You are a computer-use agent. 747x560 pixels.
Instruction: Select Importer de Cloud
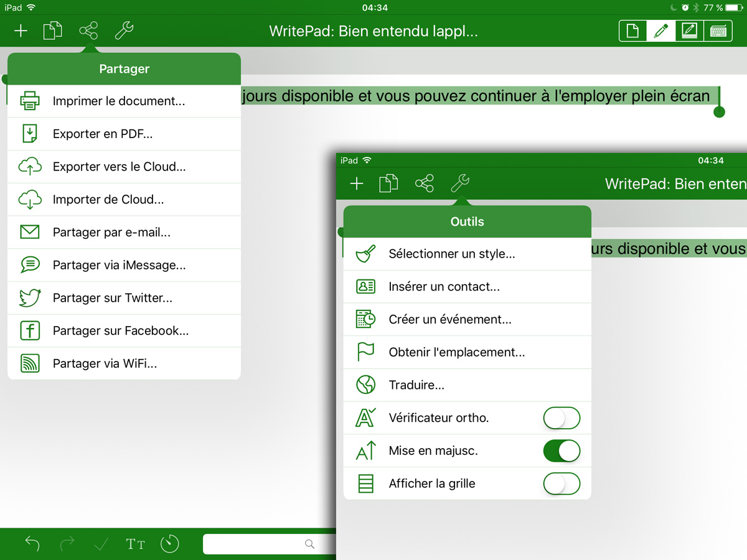pyautogui.click(x=124, y=200)
